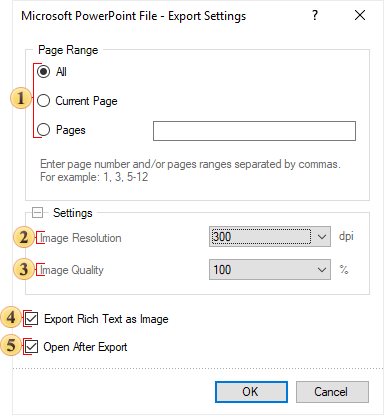
Task: Click the Cancel button
Action: click(332, 392)
